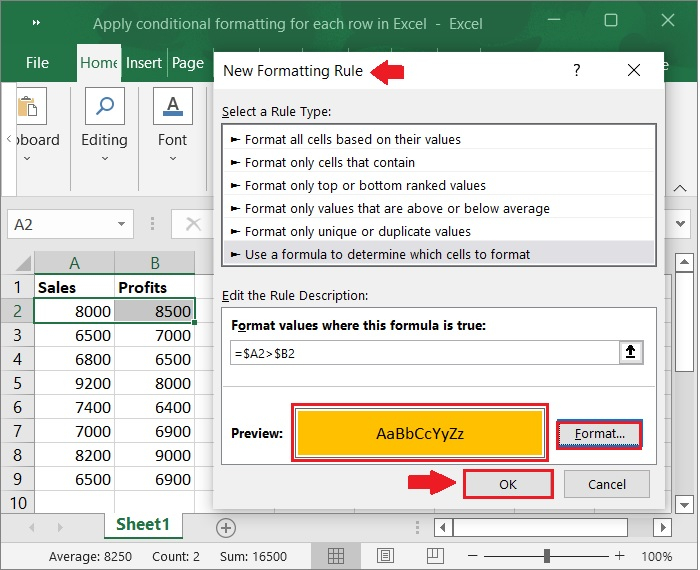
Task: Select the Insert tab
Action: click(x=144, y=63)
